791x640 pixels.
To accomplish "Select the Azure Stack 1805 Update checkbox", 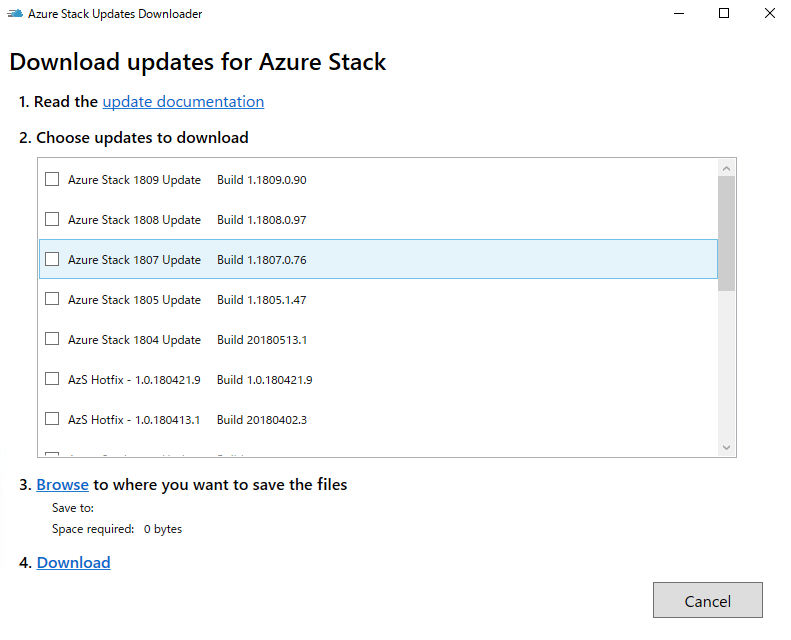I will (x=52, y=299).
